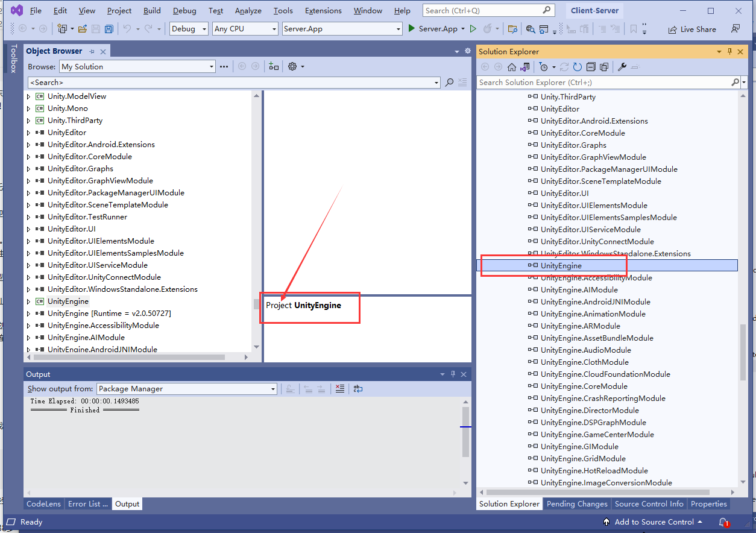756x533 pixels.
Task: Select UnityEngine.CoreModule in Solution Explorer
Action: (x=584, y=386)
